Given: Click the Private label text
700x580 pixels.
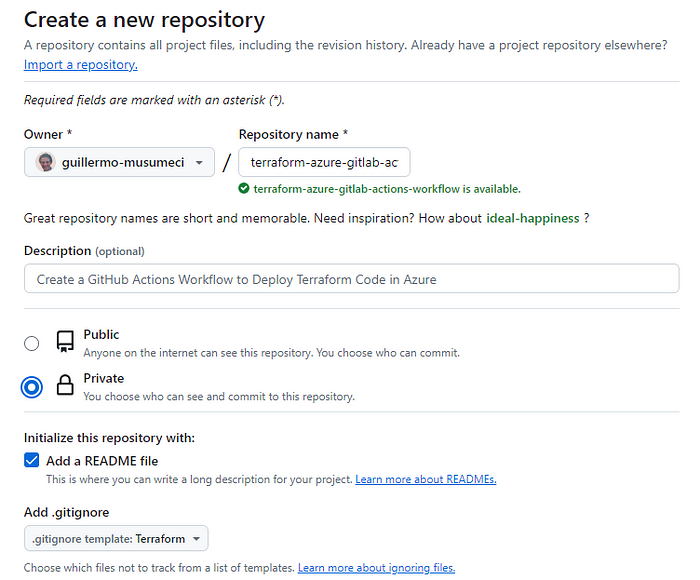Looking at the screenshot, I should click(104, 378).
